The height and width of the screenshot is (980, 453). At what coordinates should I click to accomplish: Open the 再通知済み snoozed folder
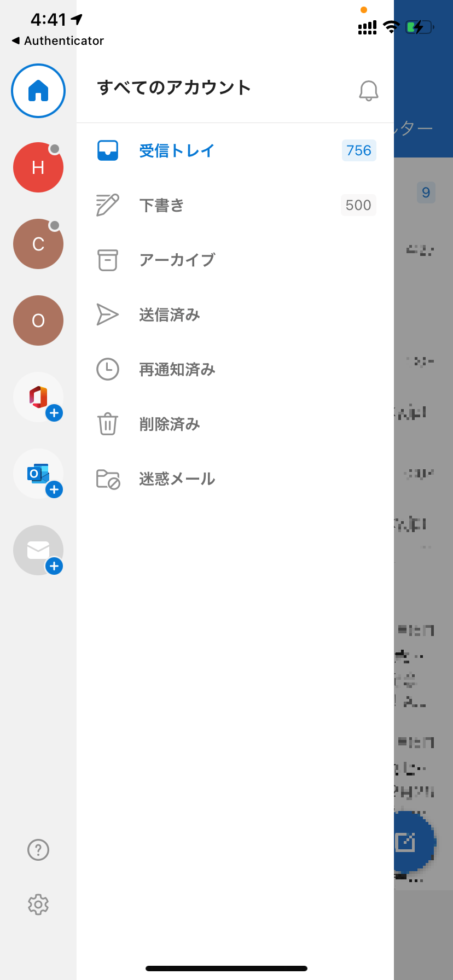tap(235, 369)
